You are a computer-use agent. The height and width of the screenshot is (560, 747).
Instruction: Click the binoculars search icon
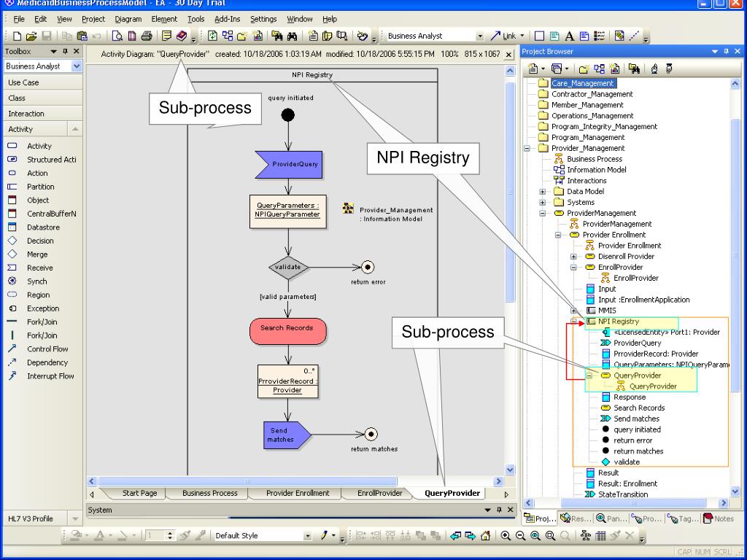pos(292,36)
